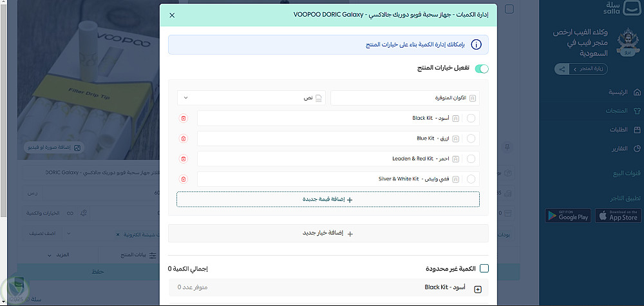644x306 pixels.
Task: Open the Google Play download badge
Action: pyautogui.click(x=568, y=216)
